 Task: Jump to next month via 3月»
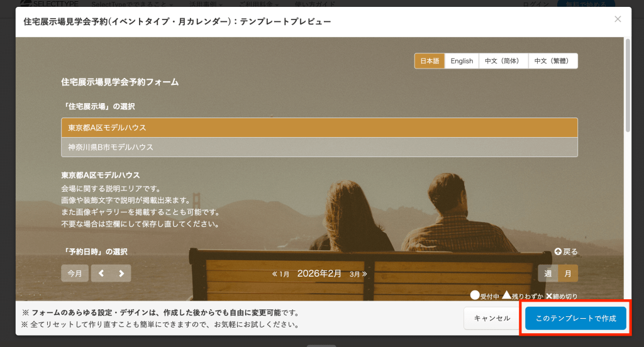tap(358, 274)
